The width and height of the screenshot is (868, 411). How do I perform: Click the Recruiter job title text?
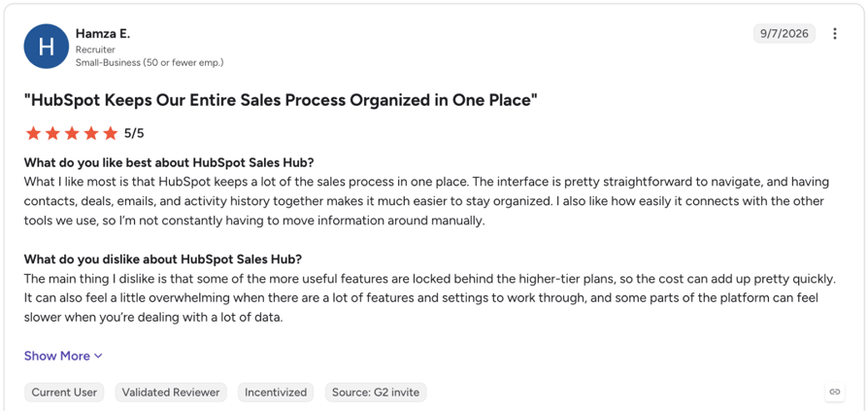pyautogui.click(x=95, y=50)
